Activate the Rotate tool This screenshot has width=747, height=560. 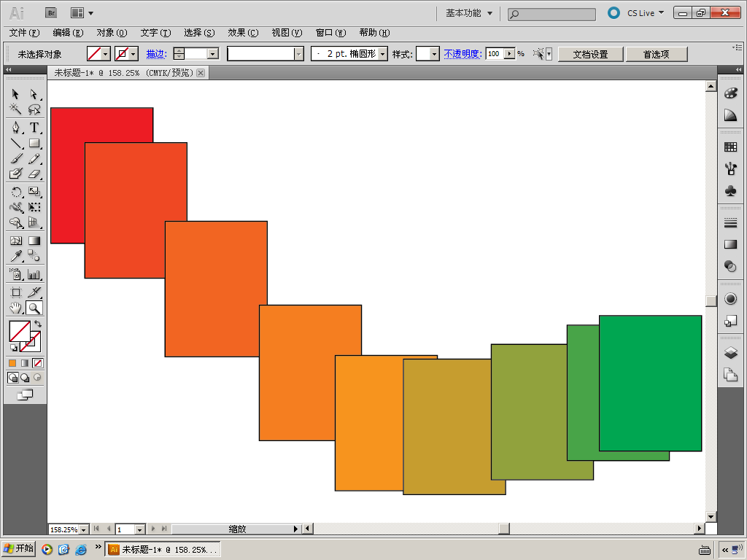click(x=16, y=192)
